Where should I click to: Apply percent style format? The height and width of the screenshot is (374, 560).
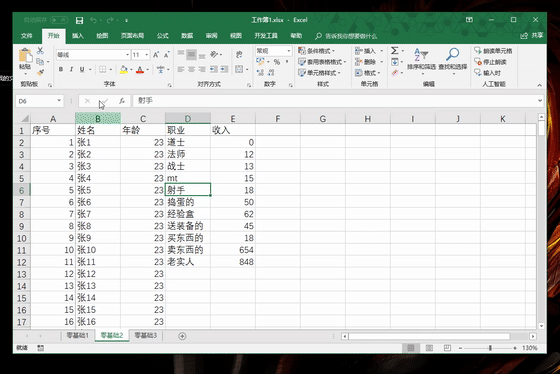(277, 62)
